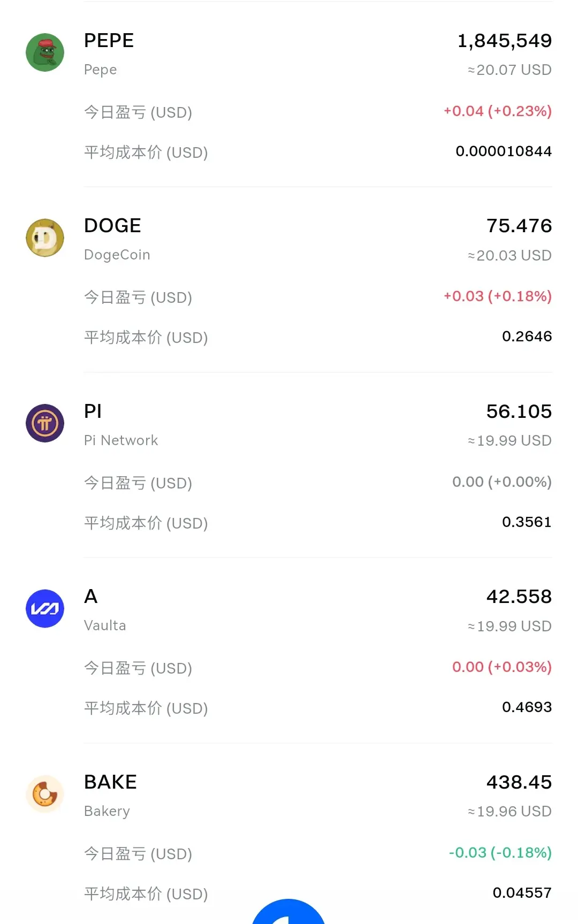The image size is (578, 924).
Task: Tap the DogeCoin shiba coin icon
Action: [45, 238]
